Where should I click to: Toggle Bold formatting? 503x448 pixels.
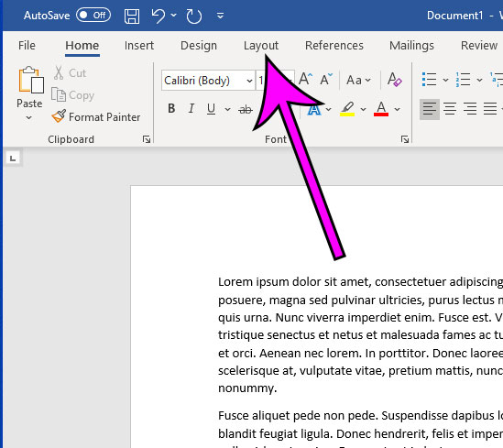pyautogui.click(x=171, y=109)
